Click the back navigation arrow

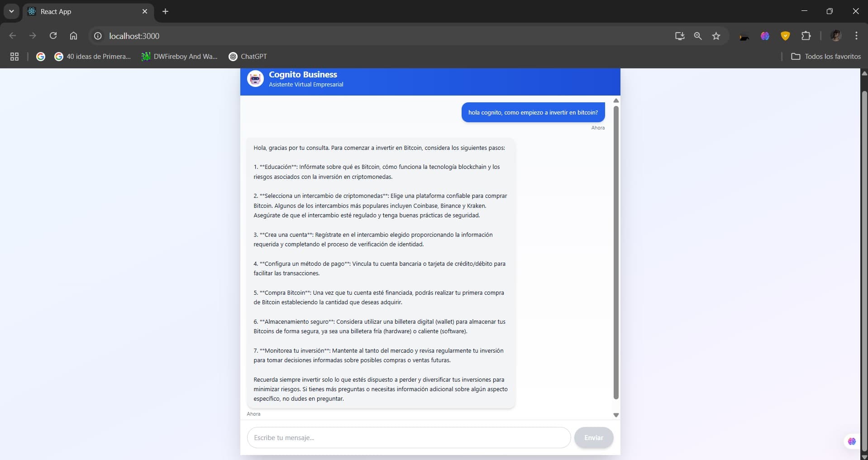point(13,36)
